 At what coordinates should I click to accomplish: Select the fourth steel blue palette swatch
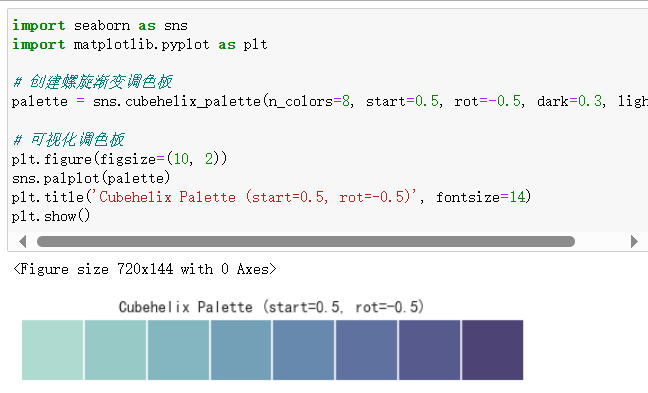(241, 350)
